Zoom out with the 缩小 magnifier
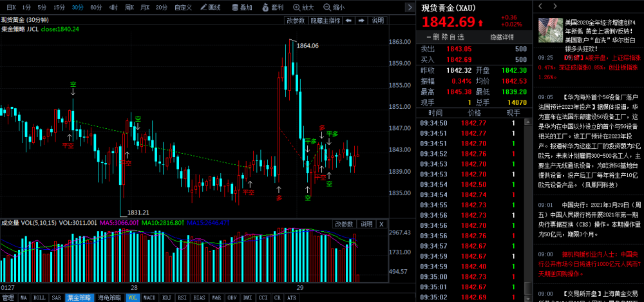 pos(334,7)
